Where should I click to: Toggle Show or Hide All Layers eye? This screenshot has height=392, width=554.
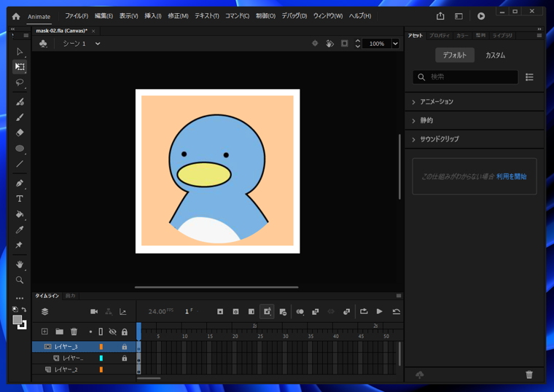[x=113, y=332]
